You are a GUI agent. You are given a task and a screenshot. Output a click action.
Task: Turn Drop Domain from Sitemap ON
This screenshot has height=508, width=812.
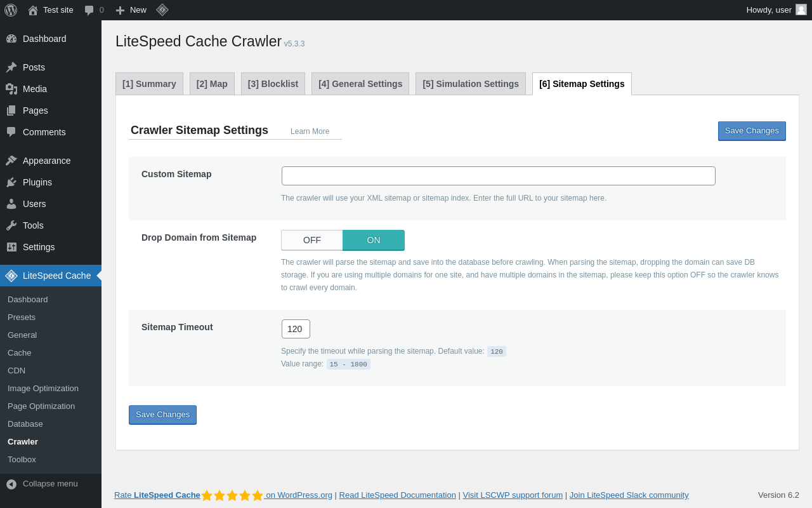pos(374,240)
